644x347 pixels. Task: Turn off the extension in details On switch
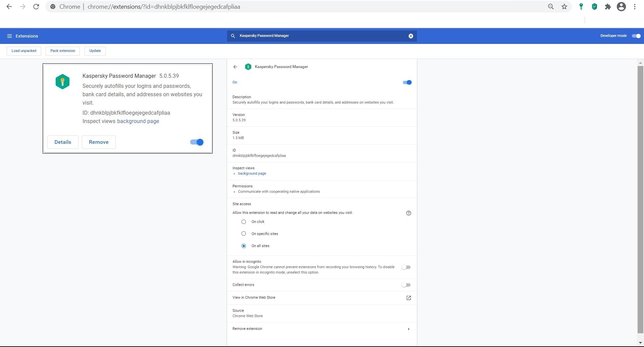pyautogui.click(x=407, y=82)
